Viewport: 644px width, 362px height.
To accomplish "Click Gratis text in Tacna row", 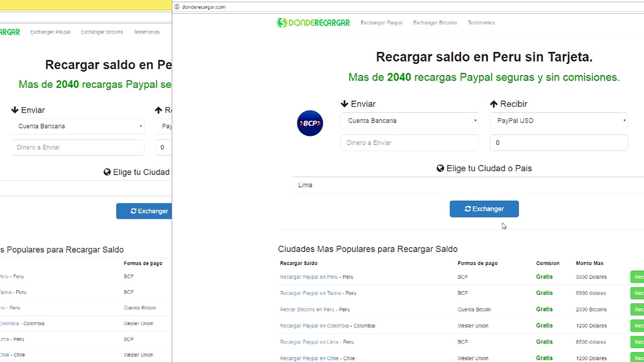I will click(x=544, y=293).
